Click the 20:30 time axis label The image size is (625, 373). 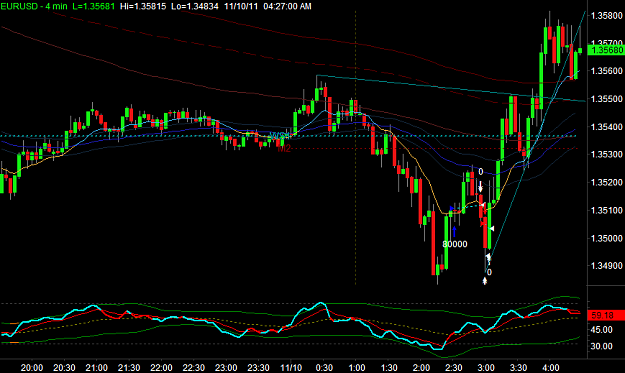pos(64,367)
